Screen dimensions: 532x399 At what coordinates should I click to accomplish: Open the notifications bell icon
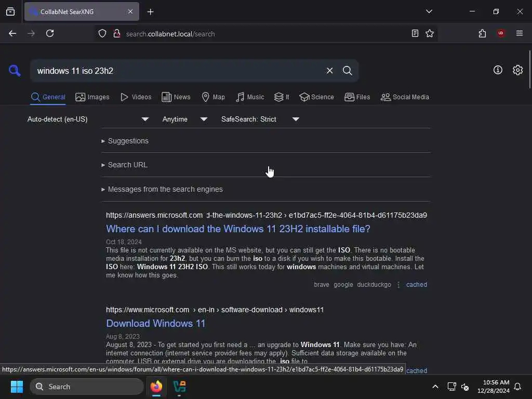tap(517, 387)
